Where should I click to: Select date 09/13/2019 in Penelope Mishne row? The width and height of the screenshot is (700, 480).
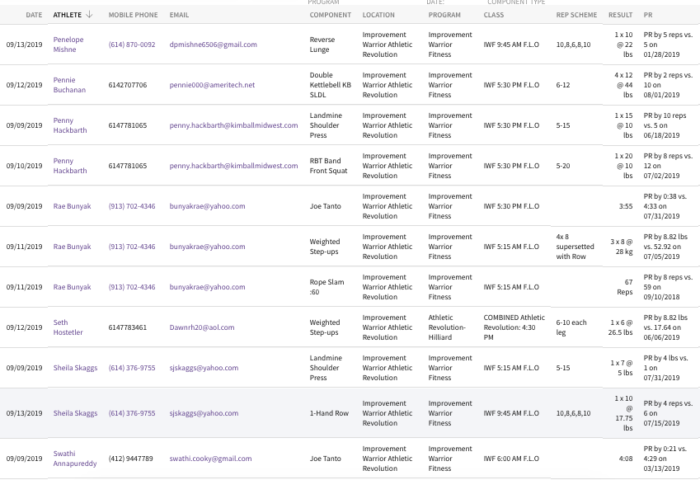pos(24,44)
